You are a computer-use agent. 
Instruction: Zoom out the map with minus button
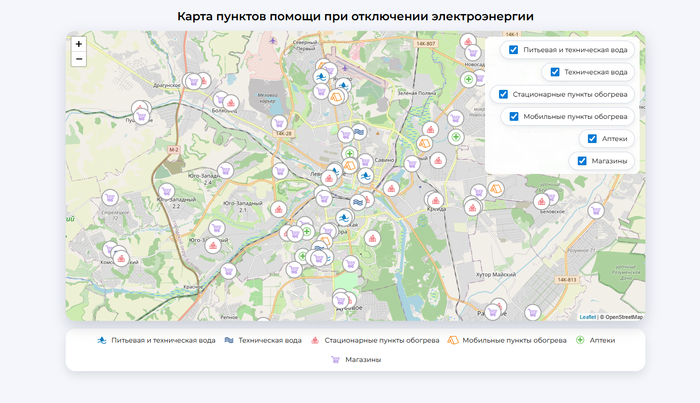coord(79,58)
